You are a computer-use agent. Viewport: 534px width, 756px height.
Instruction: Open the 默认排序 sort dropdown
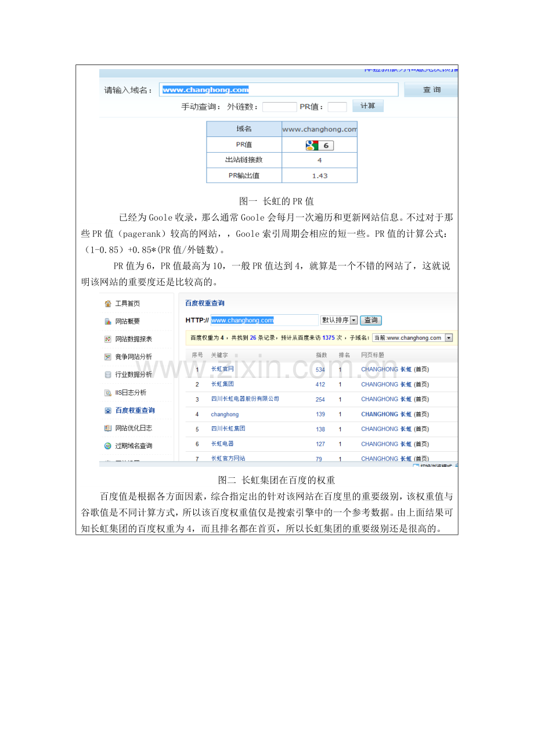(x=353, y=320)
